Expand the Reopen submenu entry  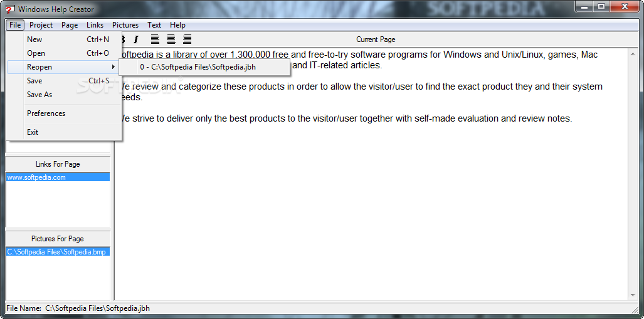[64, 67]
